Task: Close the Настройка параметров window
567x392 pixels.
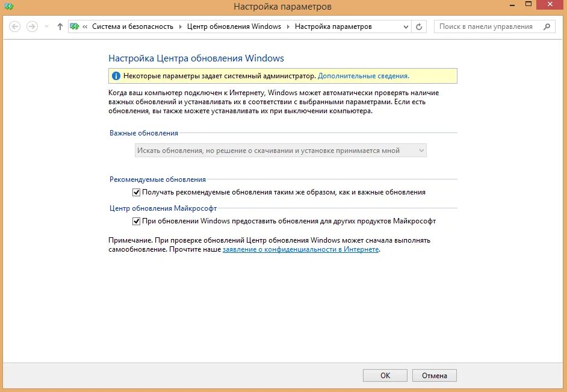Action: pyautogui.click(x=550, y=4)
